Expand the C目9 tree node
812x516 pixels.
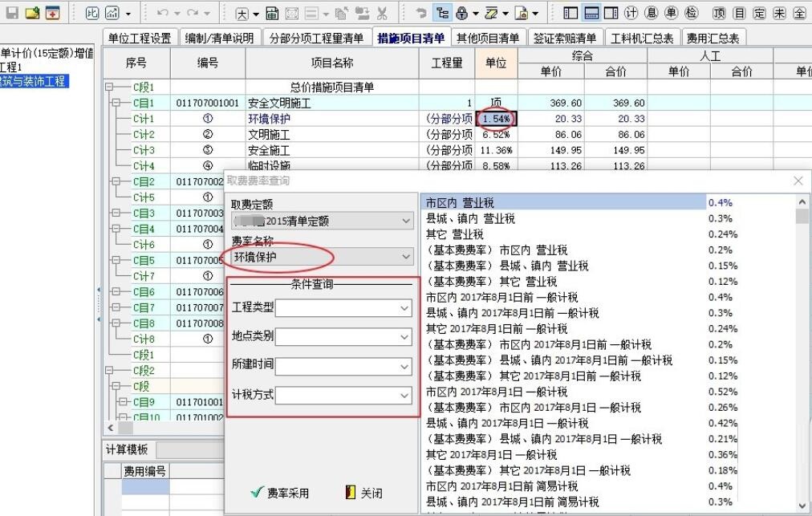(x=124, y=401)
